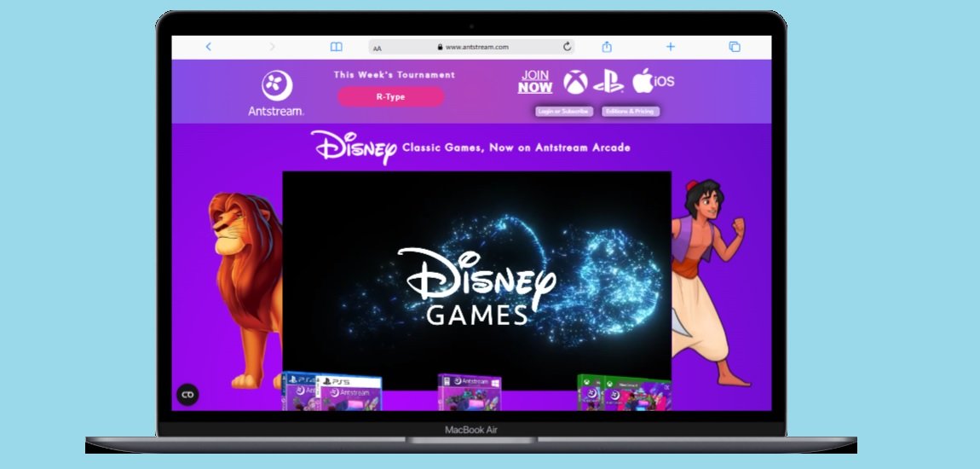
Task: Click the JOIN NOW link
Action: pos(535,82)
